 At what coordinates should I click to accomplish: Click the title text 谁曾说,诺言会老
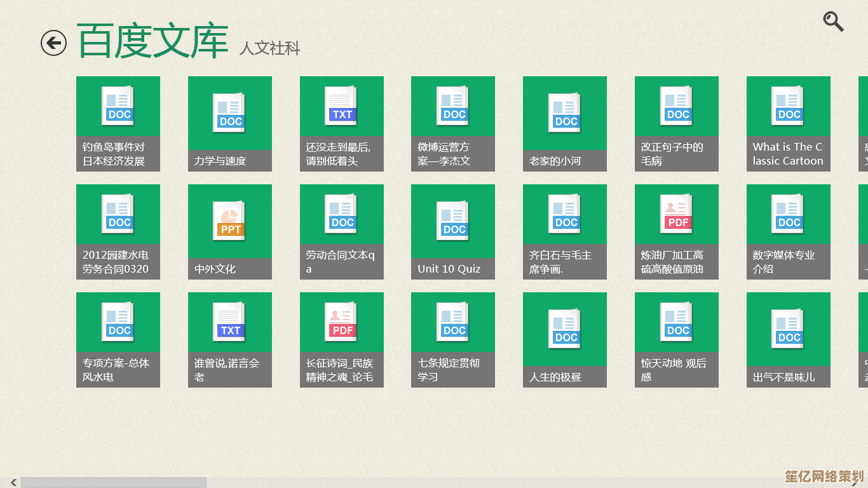pos(227,370)
